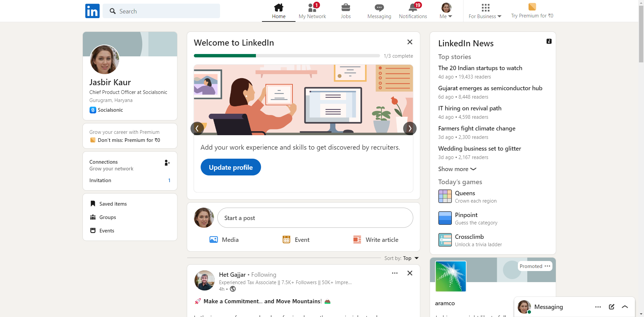The height and width of the screenshot is (317, 644).
Task: Click the search magnifier icon
Action: pos(113,11)
